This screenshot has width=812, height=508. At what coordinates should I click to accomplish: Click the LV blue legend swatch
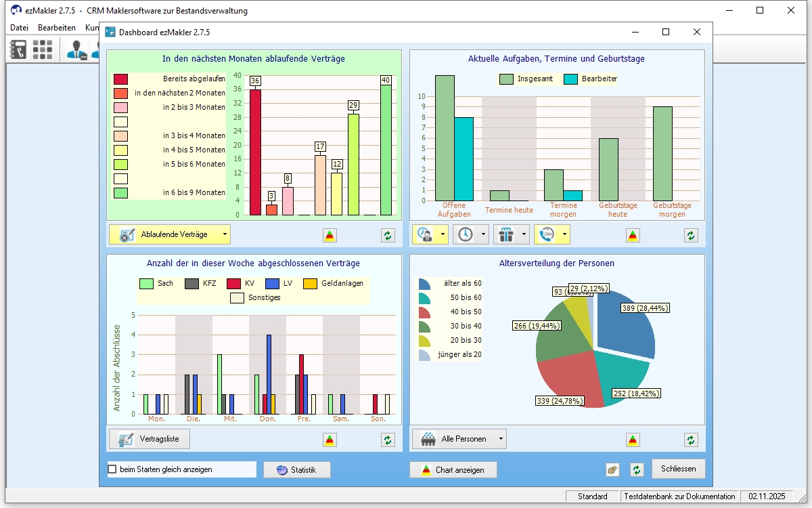tap(272, 284)
